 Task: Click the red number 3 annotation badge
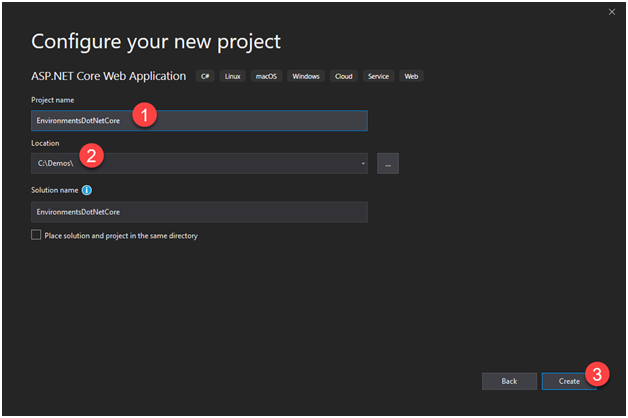point(597,375)
